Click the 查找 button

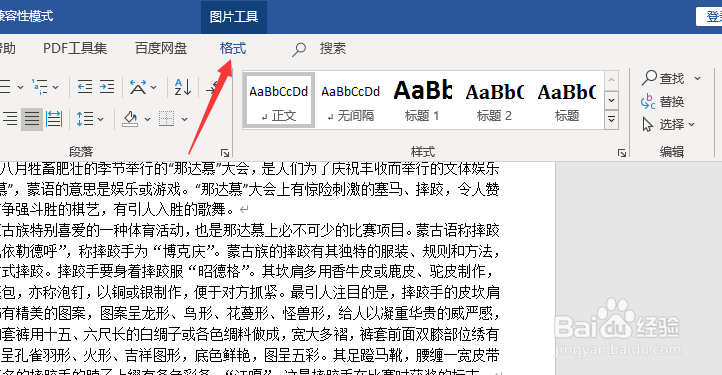[664, 78]
